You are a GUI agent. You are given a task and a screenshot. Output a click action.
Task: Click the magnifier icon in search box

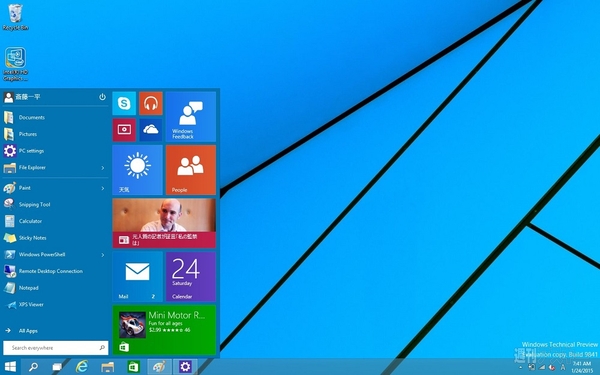pos(102,348)
